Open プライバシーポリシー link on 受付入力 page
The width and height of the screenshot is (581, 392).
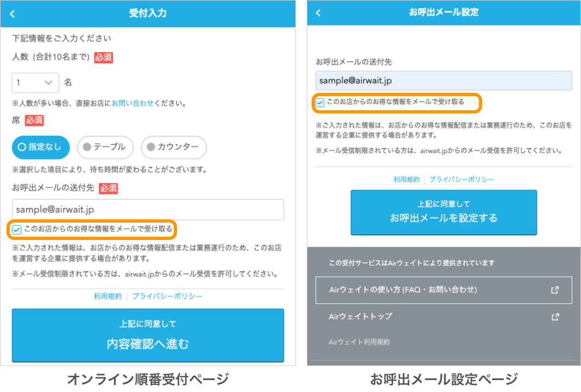[x=167, y=296]
